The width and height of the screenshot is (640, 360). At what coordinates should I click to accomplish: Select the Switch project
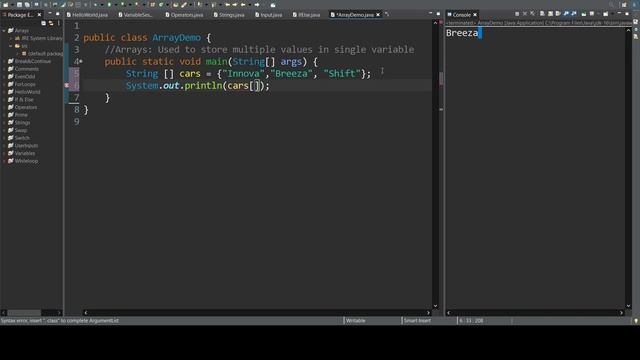[x=22, y=138]
